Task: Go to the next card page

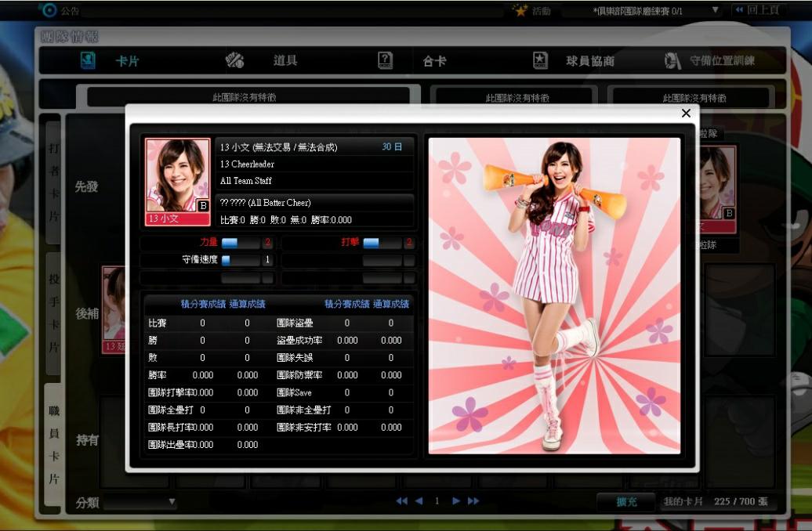Action: pos(456,501)
